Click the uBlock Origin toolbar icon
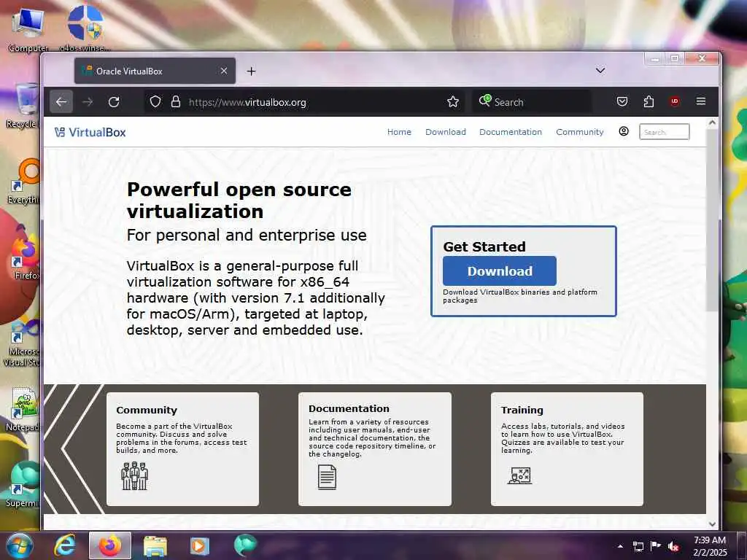 pos(675,101)
